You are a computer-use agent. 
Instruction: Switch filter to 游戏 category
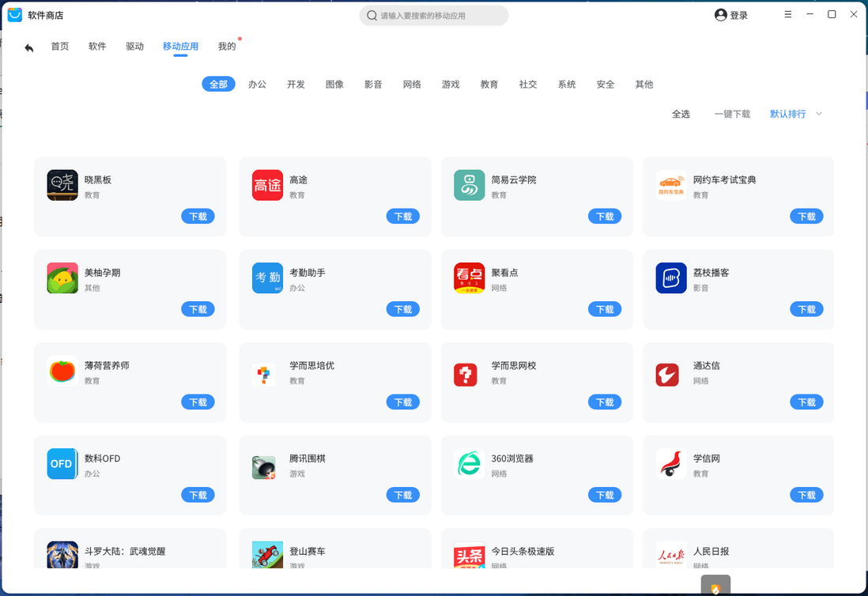[x=450, y=84]
